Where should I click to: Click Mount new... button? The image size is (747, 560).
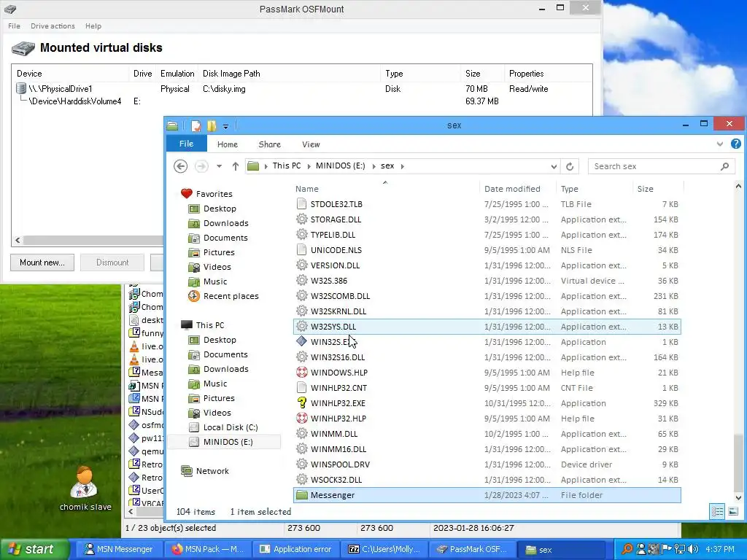coord(42,262)
